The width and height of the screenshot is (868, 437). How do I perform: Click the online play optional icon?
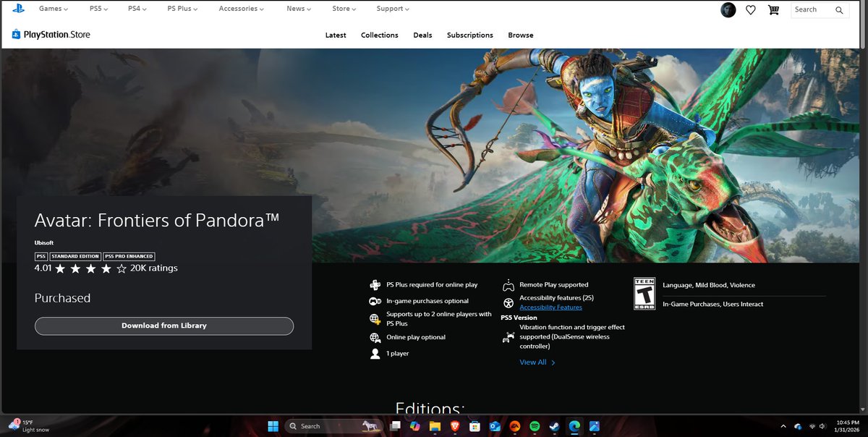point(375,337)
